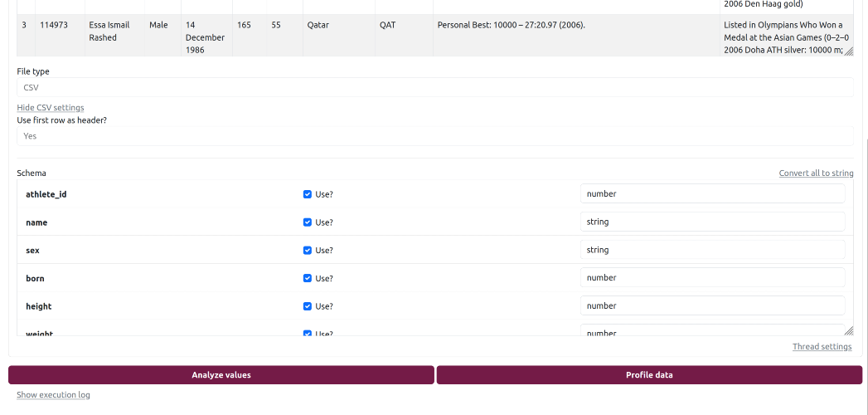
Task: Click Profile data button
Action: [649, 375]
